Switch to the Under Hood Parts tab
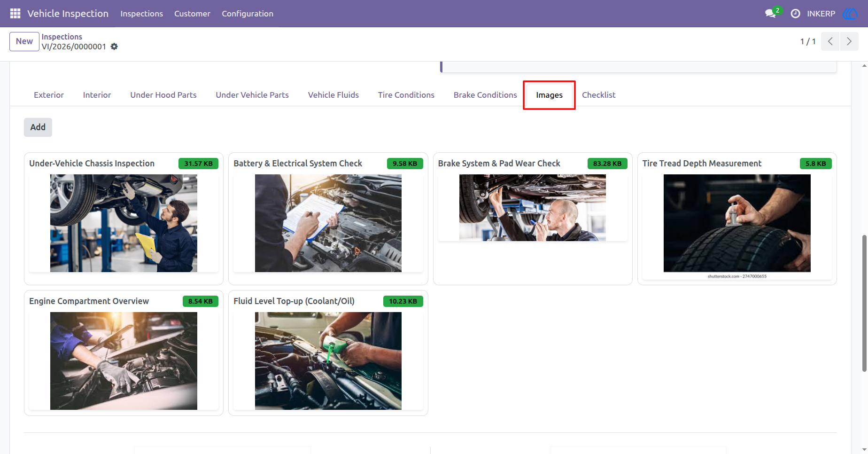868x454 pixels. pyautogui.click(x=163, y=95)
